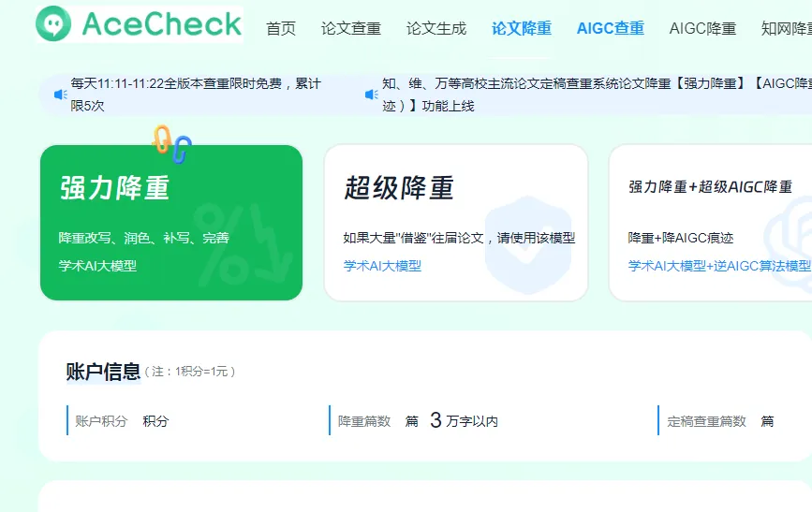Image resolution: width=812 pixels, height=512 pixels.
Task: Read the 每天11:11-11:22 free check announcement
Action: pos(197,95)
